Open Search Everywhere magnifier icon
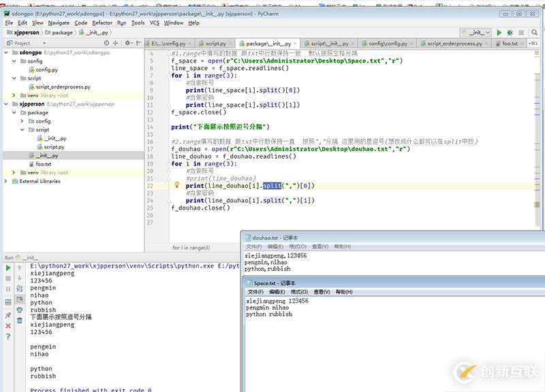The image size is (545, 392). tap(534, 33)
